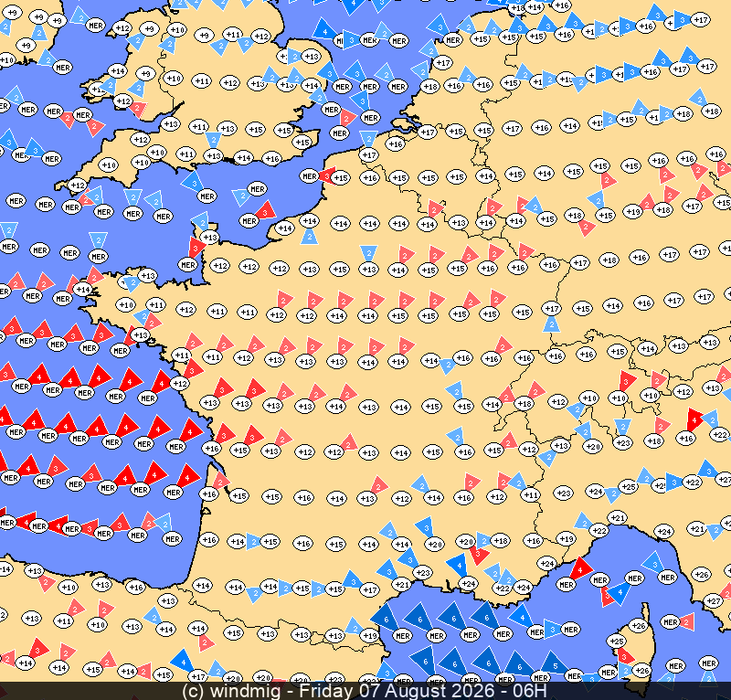Click the blue force 2 arrow on southern Corsica
The height and width of the screenshot is (700, 731).
click(626, 671)
